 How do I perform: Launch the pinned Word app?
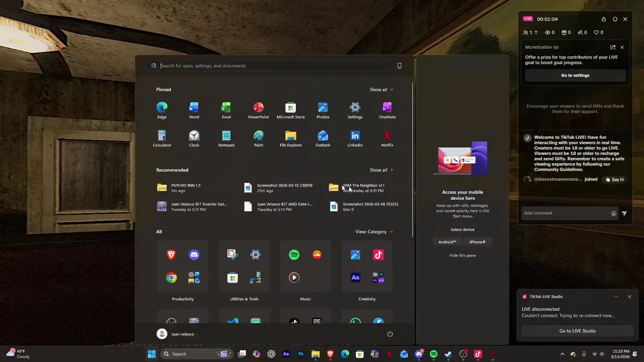[194, 110]
